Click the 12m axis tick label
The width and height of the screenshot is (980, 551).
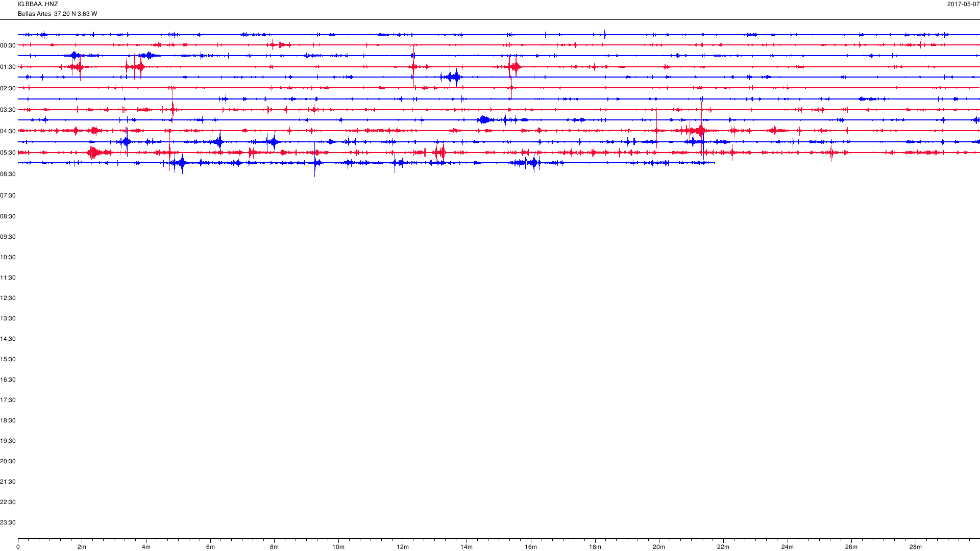tap(403, 547)
